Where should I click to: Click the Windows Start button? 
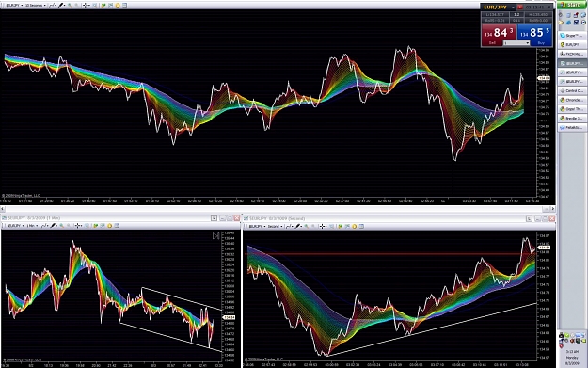tap(571, 5)
